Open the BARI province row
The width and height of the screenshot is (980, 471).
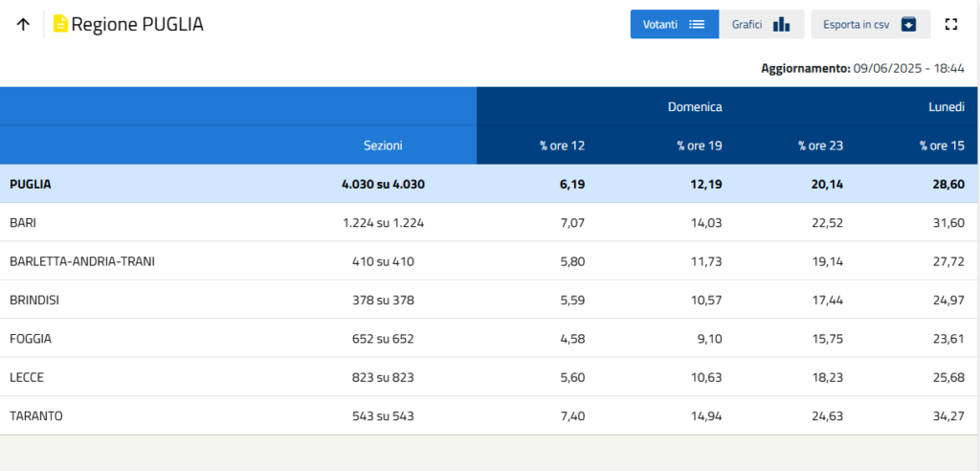tap(23, 222)
